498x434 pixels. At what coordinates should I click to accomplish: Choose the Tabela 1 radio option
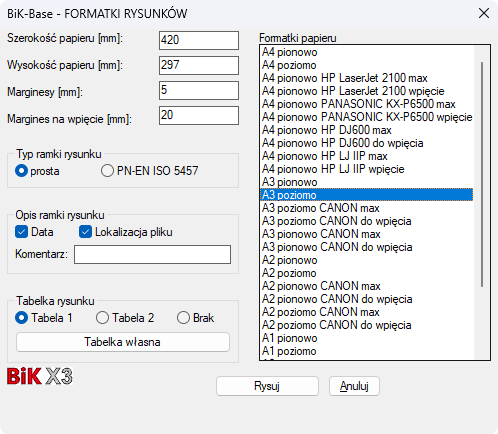click(44, 318)
